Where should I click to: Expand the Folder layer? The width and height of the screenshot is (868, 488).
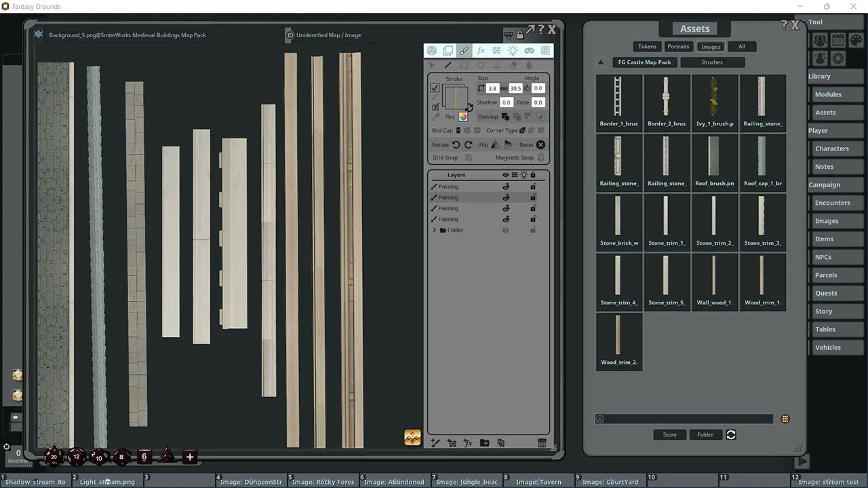pyautogui.click(x=435, y=230)
